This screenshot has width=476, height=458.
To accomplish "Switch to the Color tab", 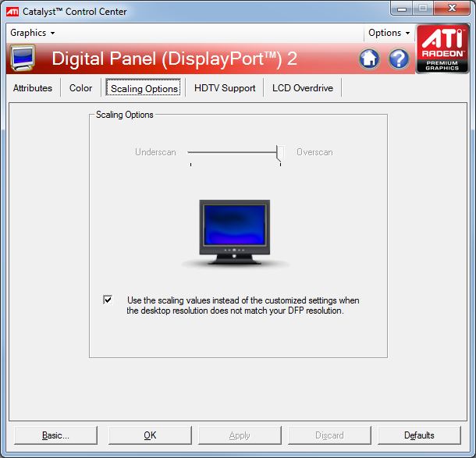I will pyautogui.click(x=80, y=88).
